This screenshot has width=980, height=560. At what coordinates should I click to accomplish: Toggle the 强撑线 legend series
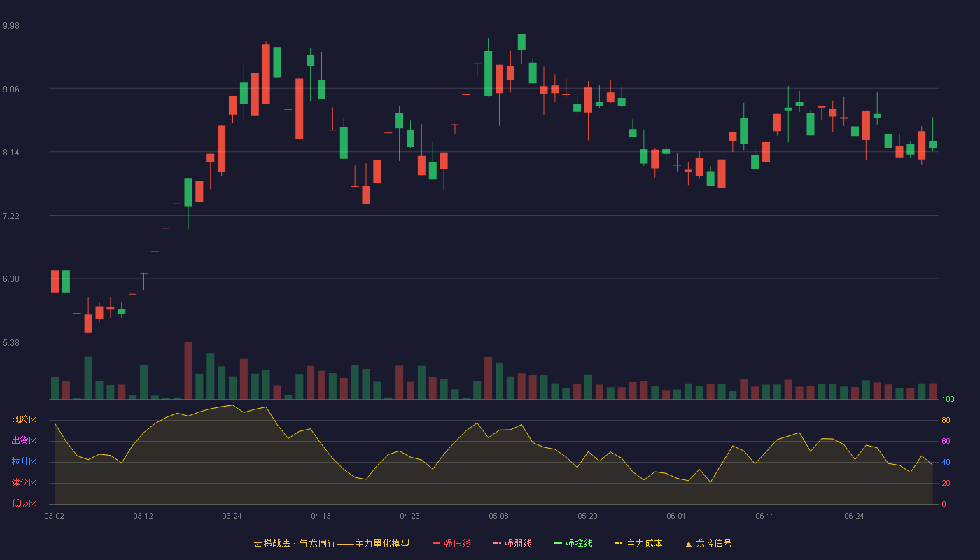click(x=573, y=543)
